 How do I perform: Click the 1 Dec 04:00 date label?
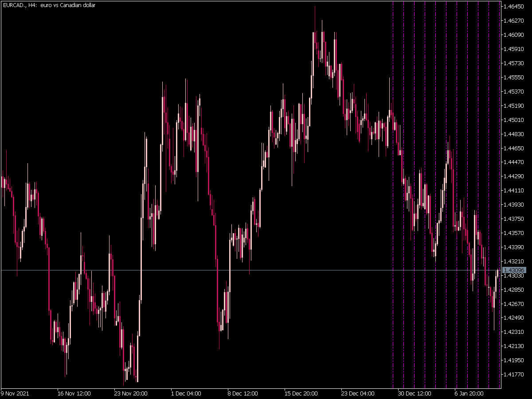point(186,393)
